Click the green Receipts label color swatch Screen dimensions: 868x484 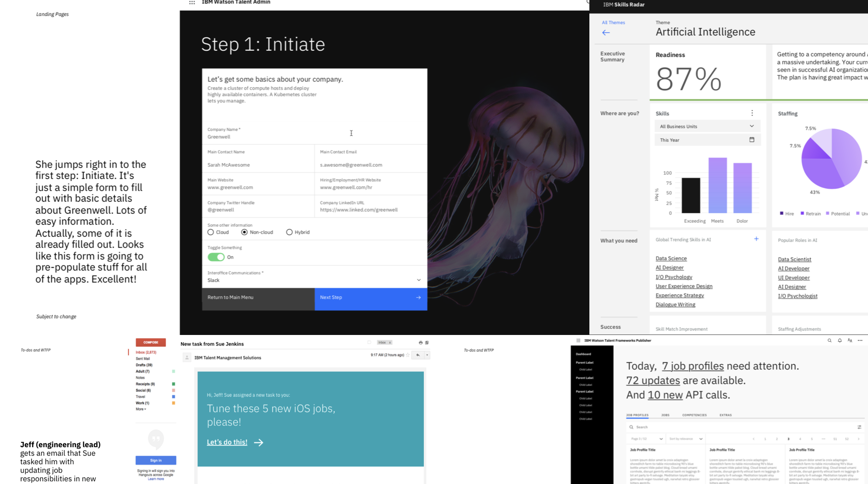174,384
